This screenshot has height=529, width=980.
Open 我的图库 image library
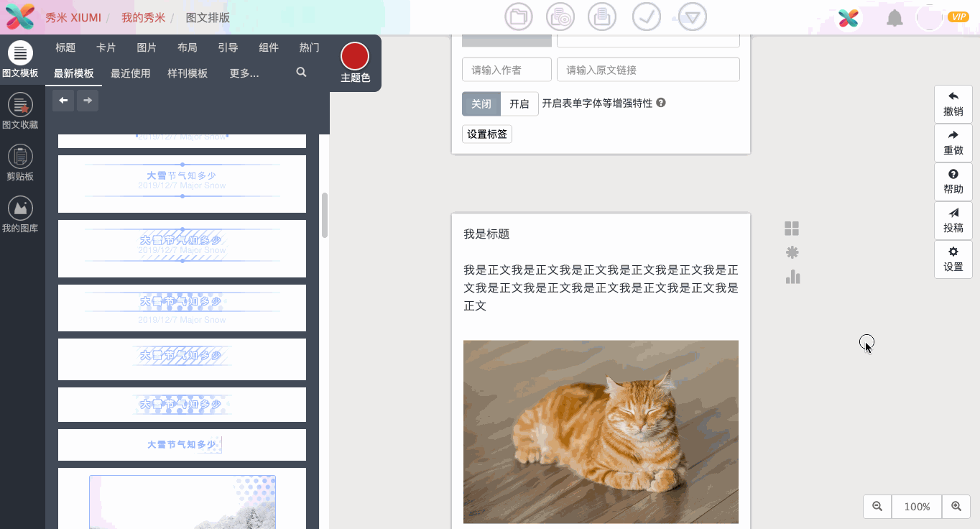click(20, 215)
